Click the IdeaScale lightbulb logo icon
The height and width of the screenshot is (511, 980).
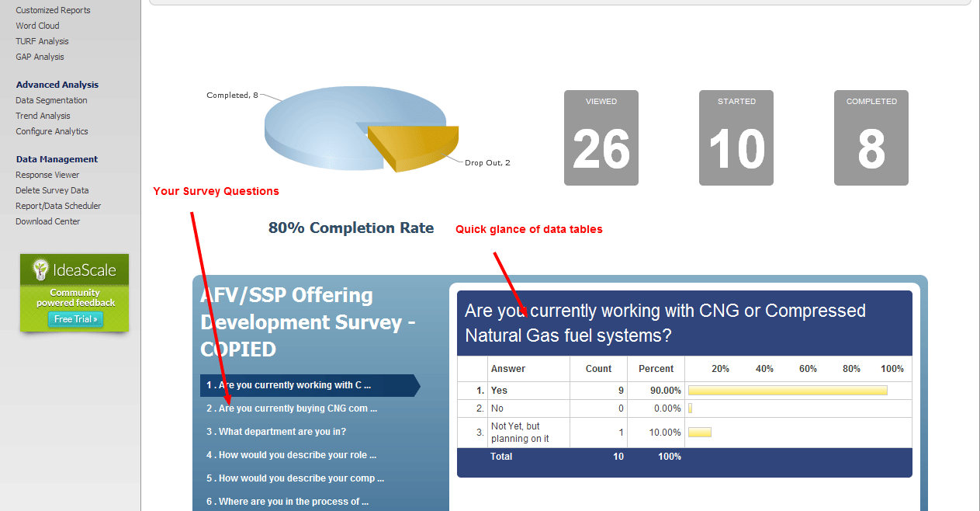click(x=40, y=270)
